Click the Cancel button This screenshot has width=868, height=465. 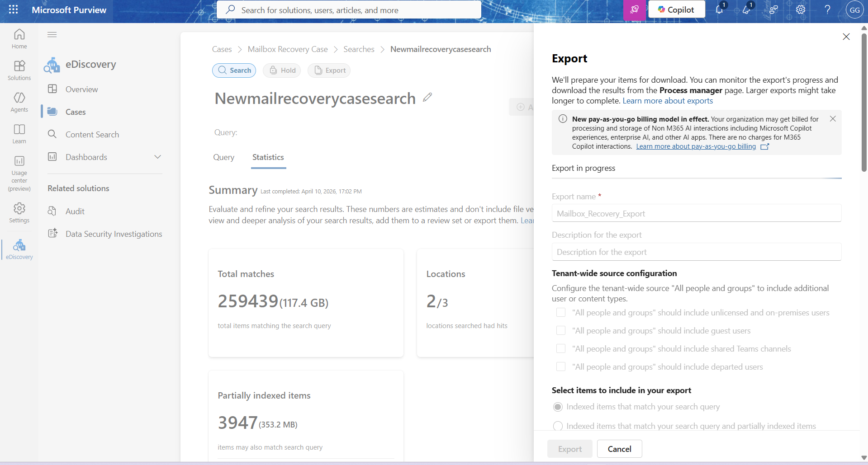tap(619, 449)
